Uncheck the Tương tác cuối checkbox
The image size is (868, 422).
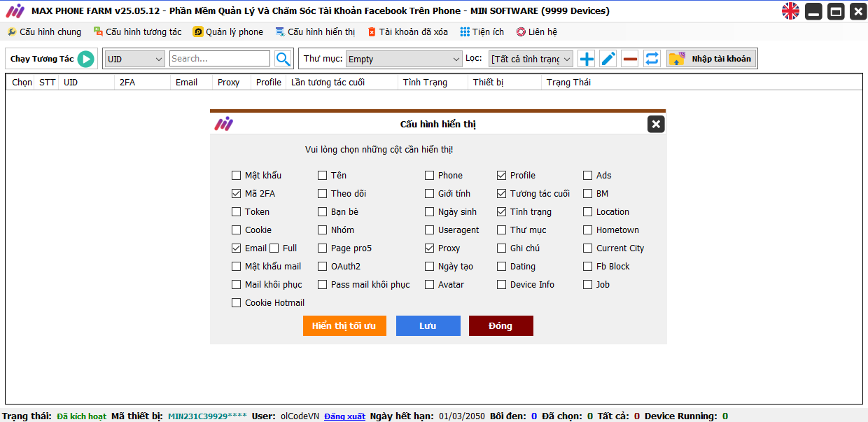[x=501, y=194]
